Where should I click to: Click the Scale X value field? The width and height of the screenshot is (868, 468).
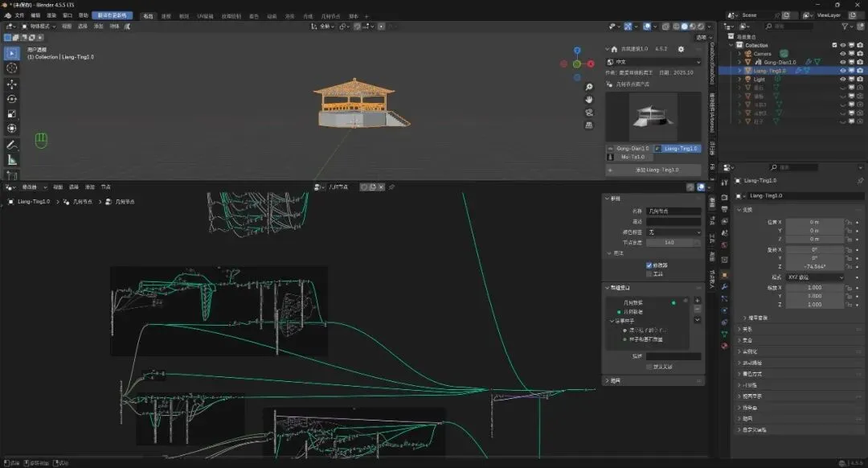(x=813, y=287)
